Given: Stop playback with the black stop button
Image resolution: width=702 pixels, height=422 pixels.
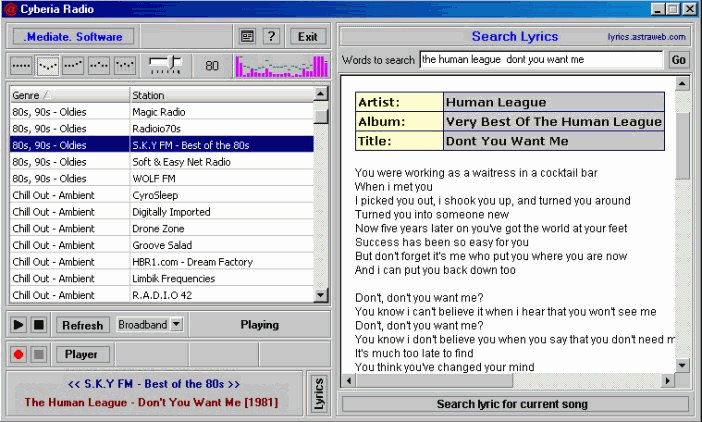Looking at the screenshot, I should [39, 324].
